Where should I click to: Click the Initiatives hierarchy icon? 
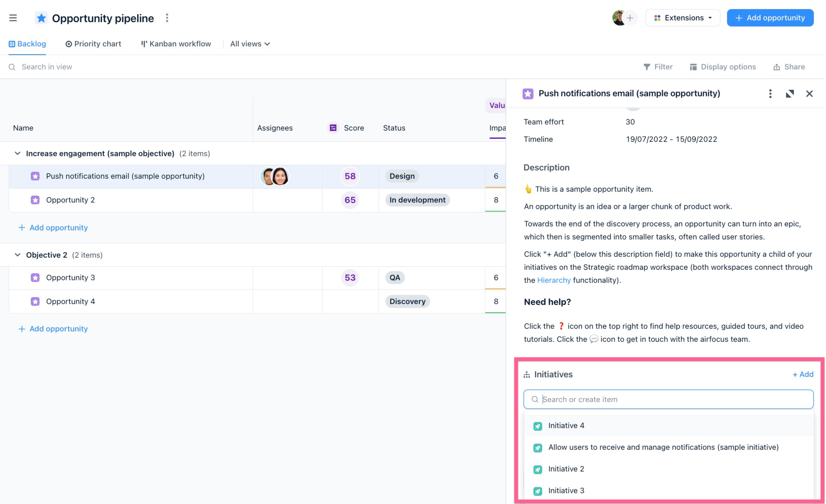click(x=527, y=375)
